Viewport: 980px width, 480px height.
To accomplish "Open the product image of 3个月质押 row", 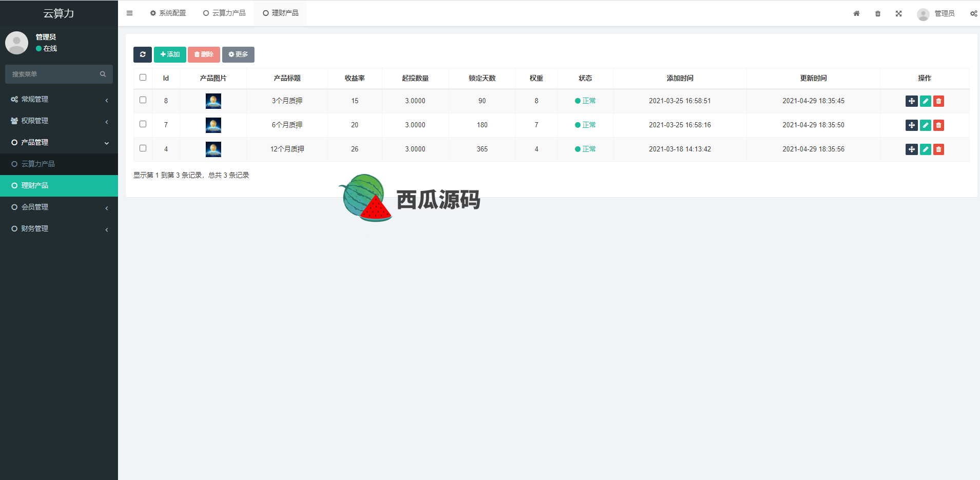I will [213, 101].
